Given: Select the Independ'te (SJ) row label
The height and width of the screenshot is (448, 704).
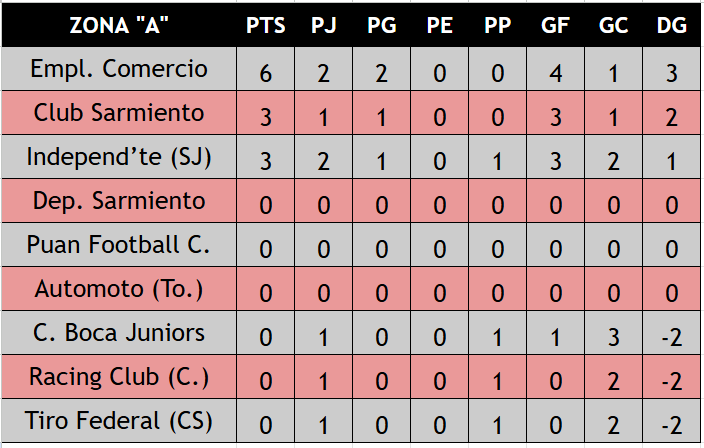Looking at the screenshot, I should point(119,157).
